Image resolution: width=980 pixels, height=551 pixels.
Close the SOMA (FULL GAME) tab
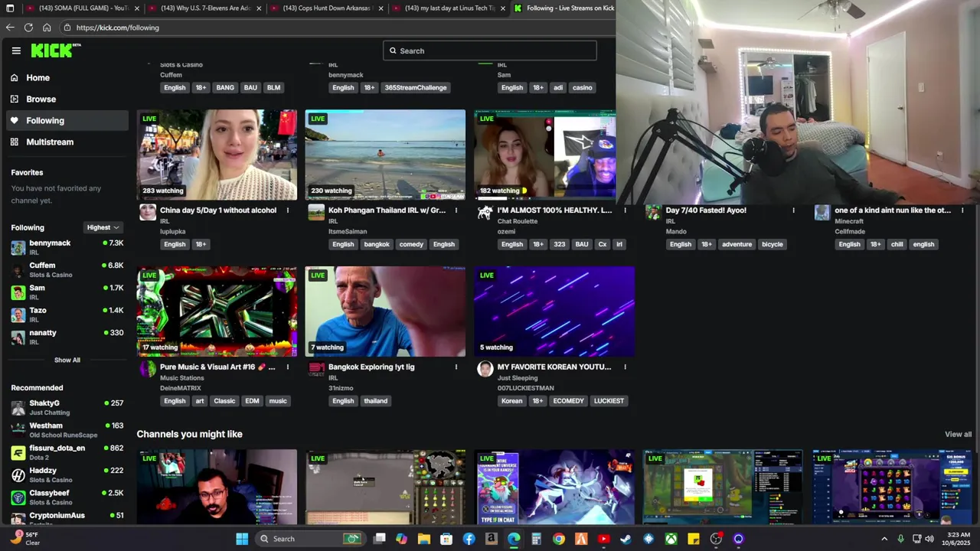coord(137,8)
